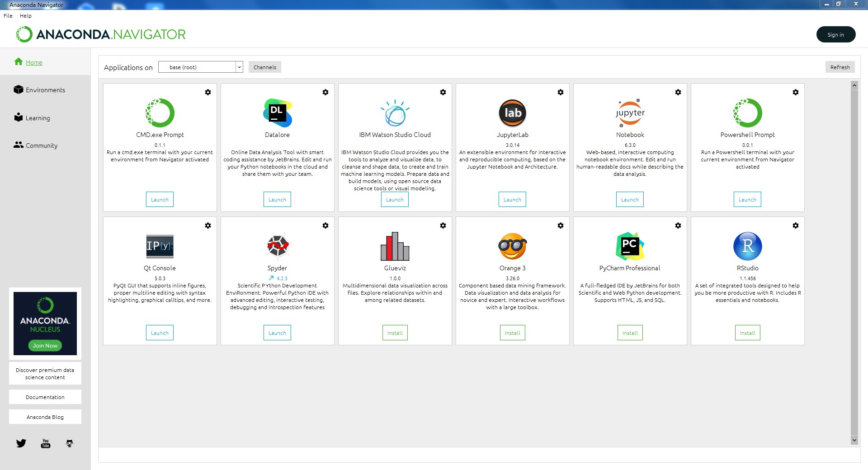Install Glueviz
Image resolution: width=868 pixels, height=470 pixels.
coord(395,333)
